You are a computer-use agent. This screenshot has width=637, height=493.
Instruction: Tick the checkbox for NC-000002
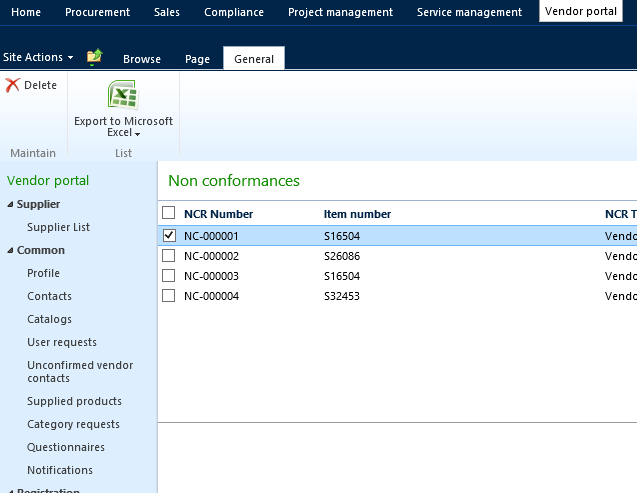(168, 256)
